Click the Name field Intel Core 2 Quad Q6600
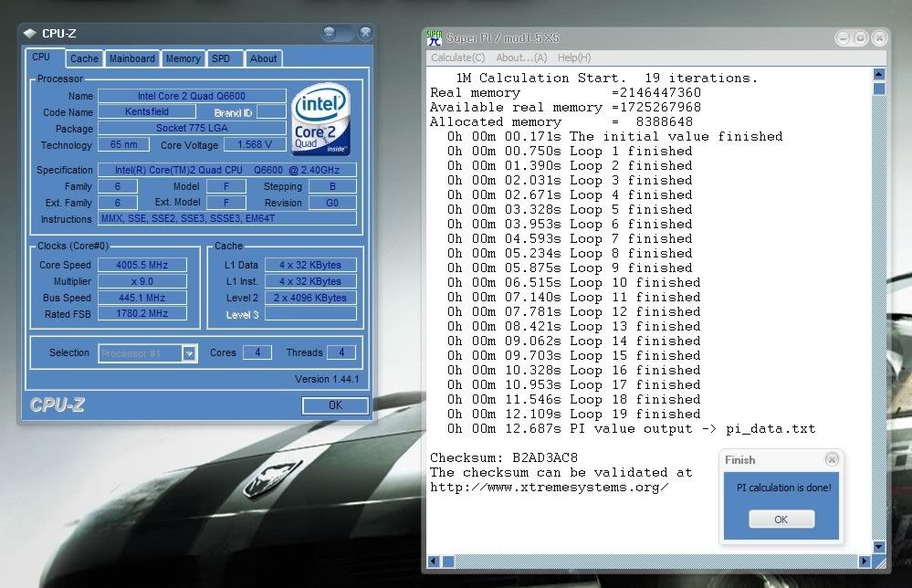 (192, 96)
